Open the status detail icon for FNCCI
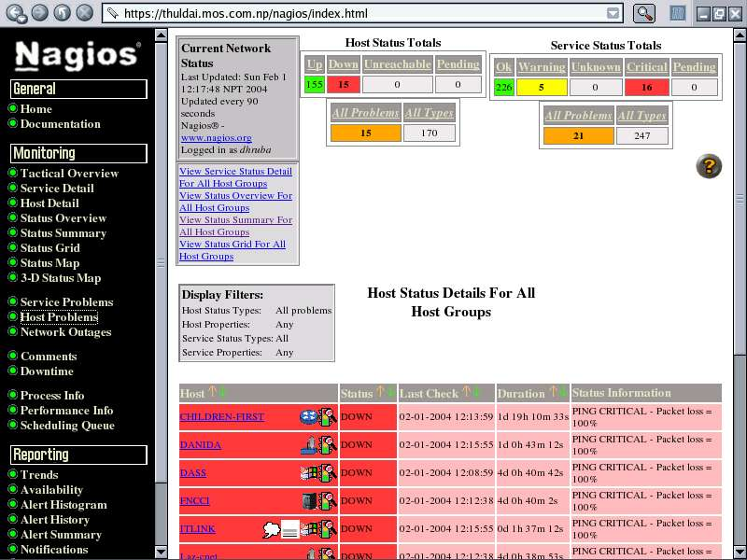The height and width of the screenshot is (560, 747). [x=328, y=501]
